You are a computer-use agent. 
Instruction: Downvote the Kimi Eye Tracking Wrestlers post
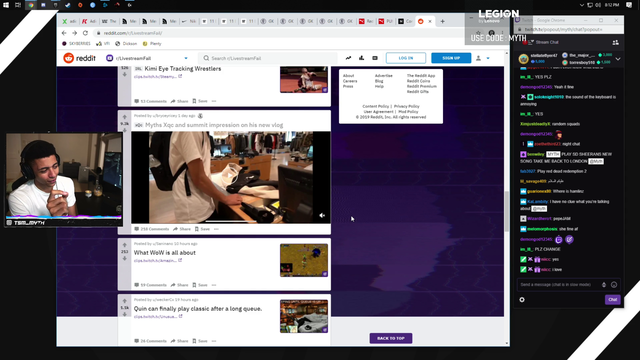click(124, 74)
